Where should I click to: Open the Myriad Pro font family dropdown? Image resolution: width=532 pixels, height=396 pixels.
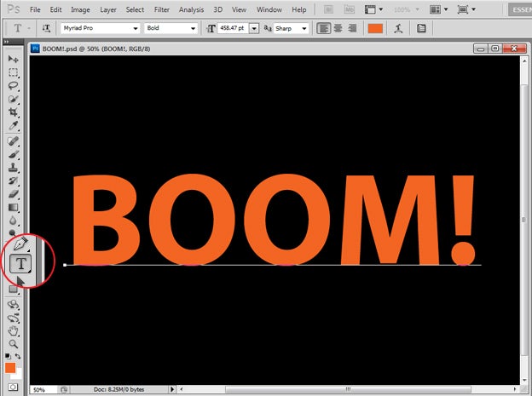coord(100,28)
